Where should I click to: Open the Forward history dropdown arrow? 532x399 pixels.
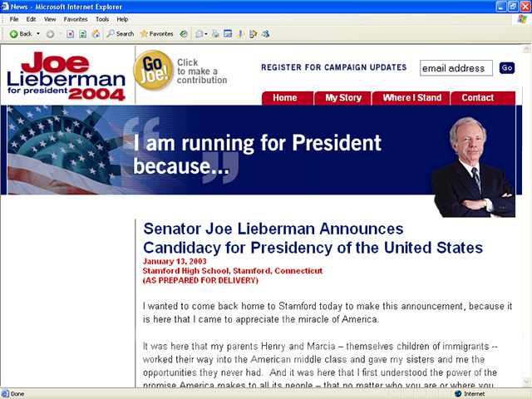point(61,34)
